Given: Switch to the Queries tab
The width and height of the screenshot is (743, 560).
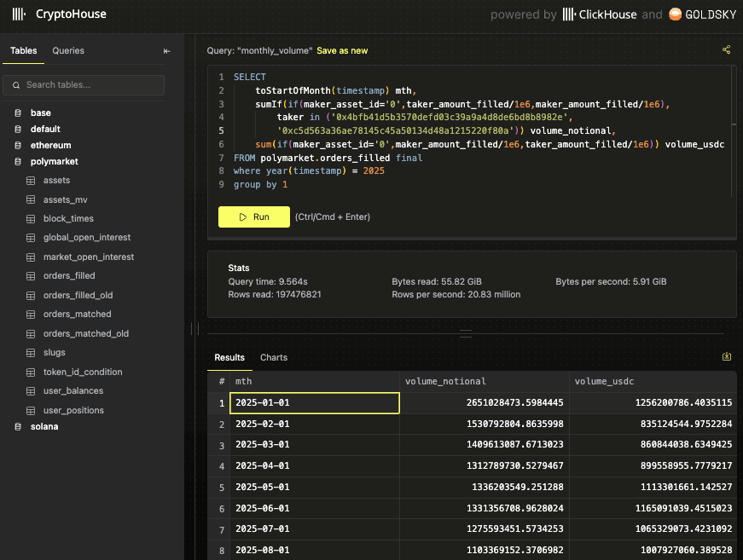Looking at the screenshot, I should coord(68,50).
